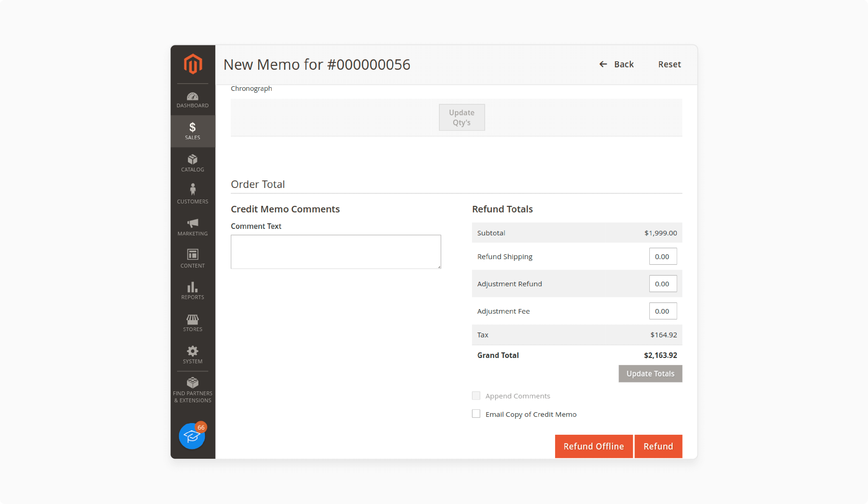Toggle the Append Comments checkbox
The image size is (868, 504).
476,395
